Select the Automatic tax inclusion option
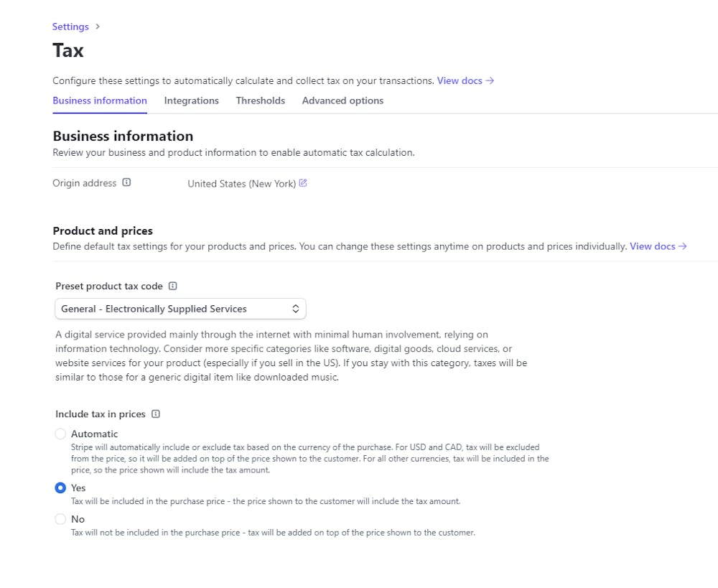The height and width of the screenshot is (588, 718). click(x=60, y=434)
